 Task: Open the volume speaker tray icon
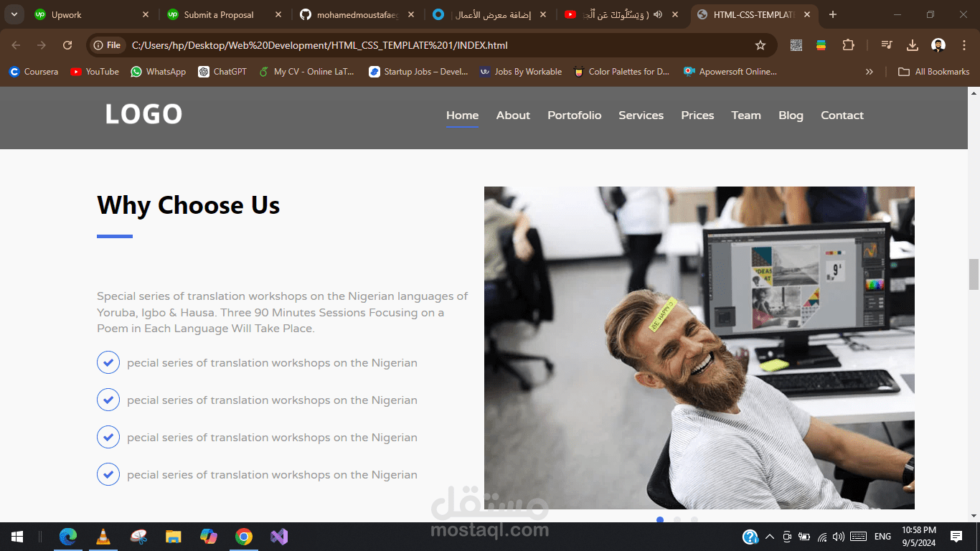[x=839, y=537]
